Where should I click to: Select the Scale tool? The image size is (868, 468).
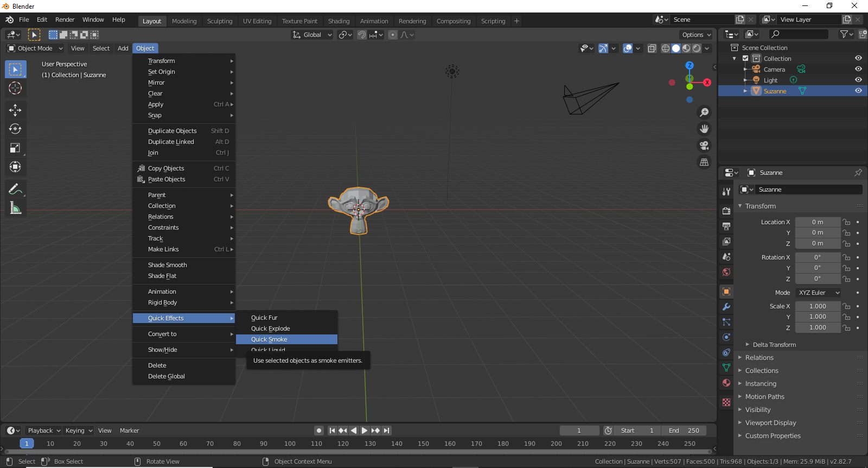[x=15, y=148]
